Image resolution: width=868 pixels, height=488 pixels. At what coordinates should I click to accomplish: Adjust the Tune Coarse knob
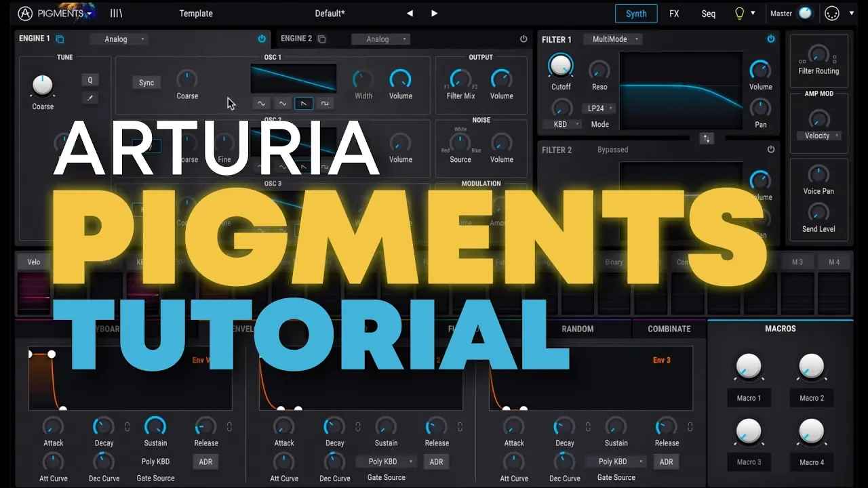[x=42, y=85]
